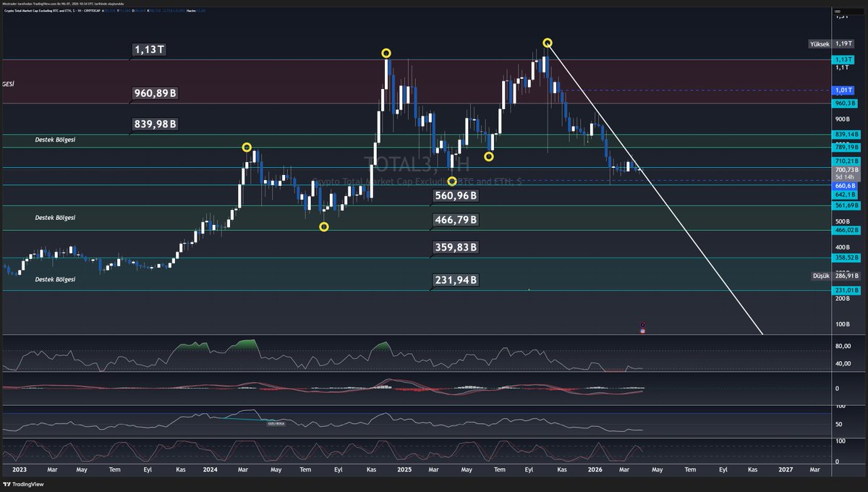This screenshot has height=492, width=868.
Task: Click the 2024 label on the time axis
Action: tap(210, 469)
